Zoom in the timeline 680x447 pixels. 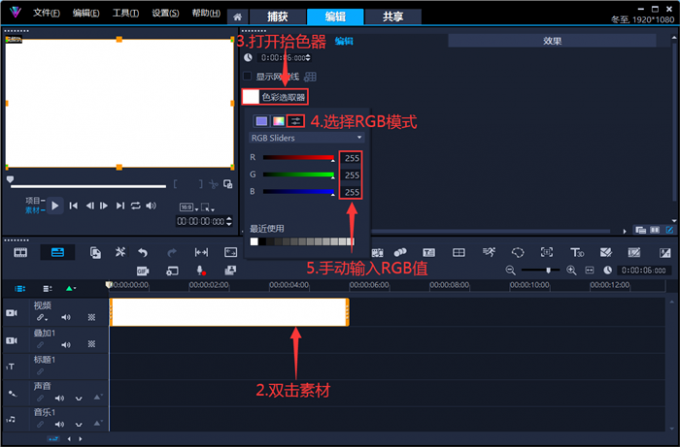point(571,270)
